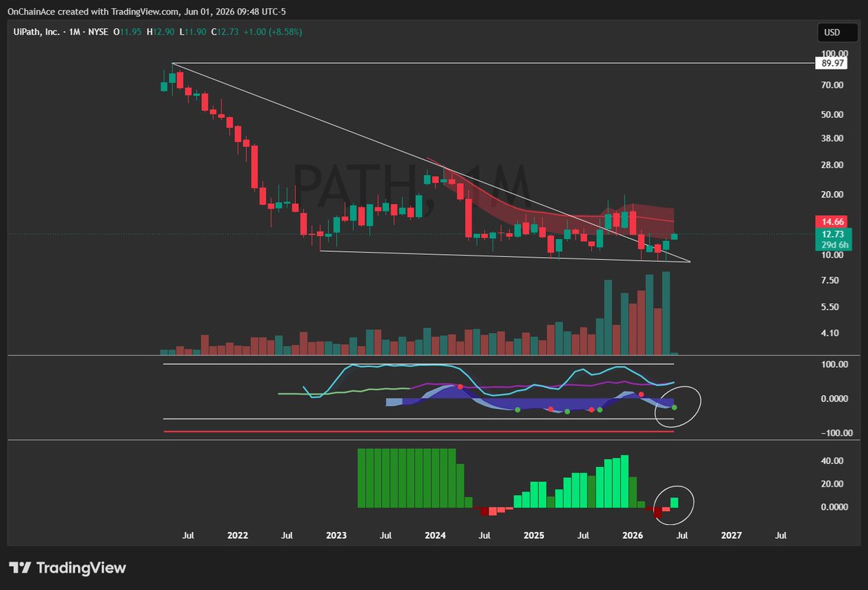Click the 10.00 price axis value
The image size is (868, 590).
pos(833,255)
